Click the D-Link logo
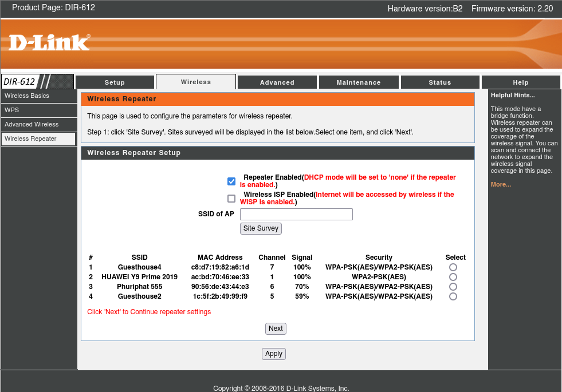The image size is (562, 392). [49, 42]
